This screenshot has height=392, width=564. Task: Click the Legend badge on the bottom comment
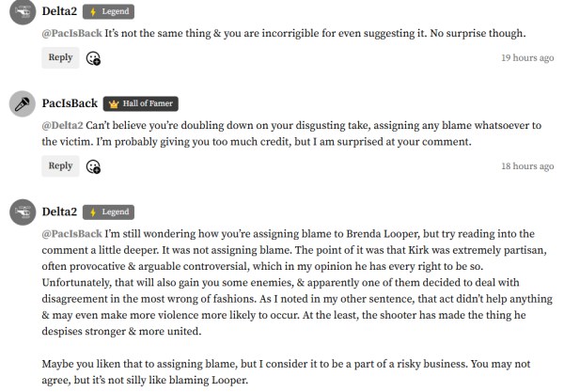(x=108, y=212)
